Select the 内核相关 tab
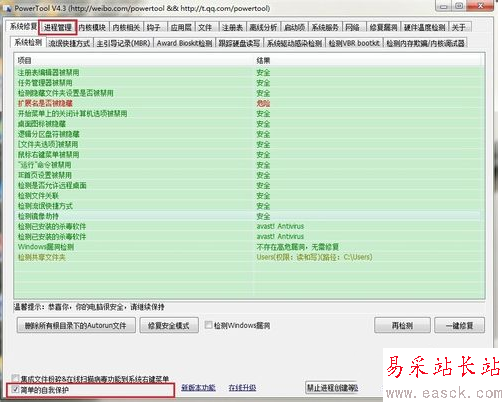Screen dimensions: 503x408 pos(126,27)
